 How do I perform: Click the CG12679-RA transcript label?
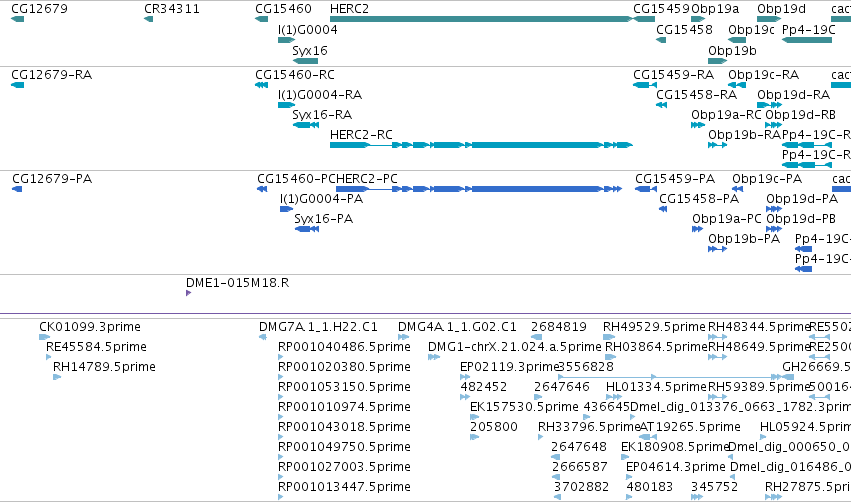tap(52, 74)
